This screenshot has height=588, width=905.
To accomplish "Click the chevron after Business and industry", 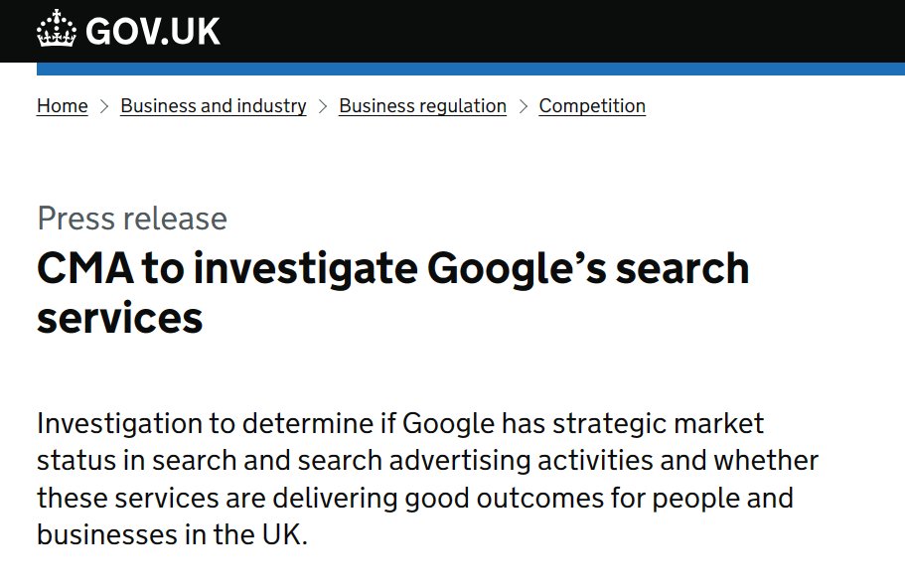I will point(323,106).
